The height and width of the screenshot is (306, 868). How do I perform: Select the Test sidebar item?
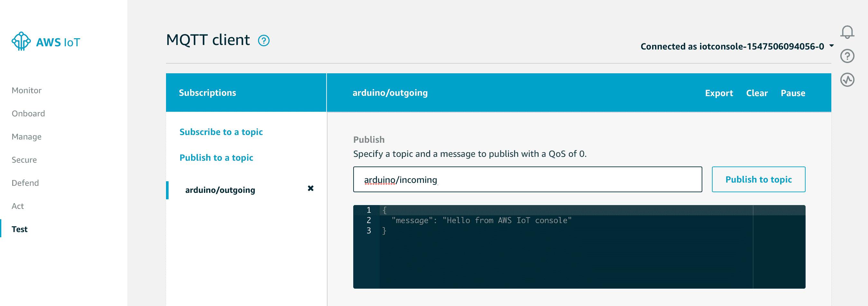20,229
